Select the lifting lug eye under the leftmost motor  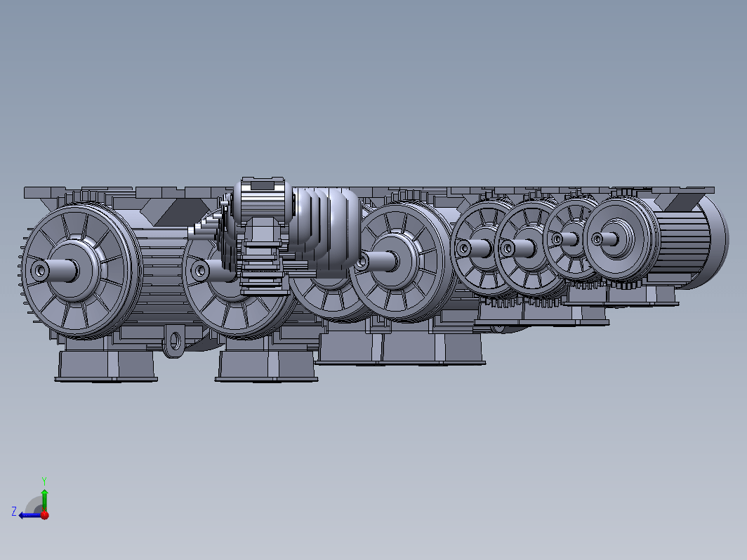coord(175,341)
